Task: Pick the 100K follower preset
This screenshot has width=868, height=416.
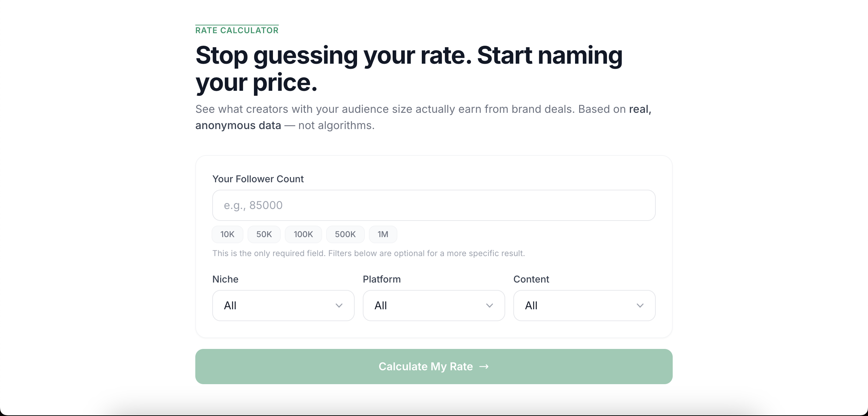Action: tap(303, 234)
